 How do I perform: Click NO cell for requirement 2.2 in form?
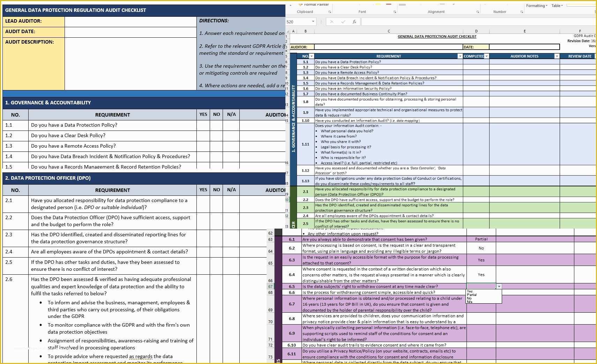tap(216, 221)
